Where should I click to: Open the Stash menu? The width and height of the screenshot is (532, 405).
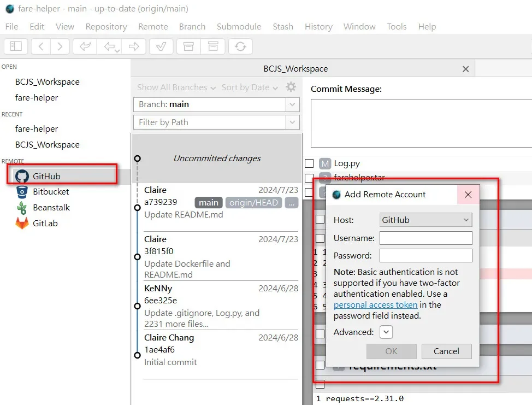[x=283, y=26]
